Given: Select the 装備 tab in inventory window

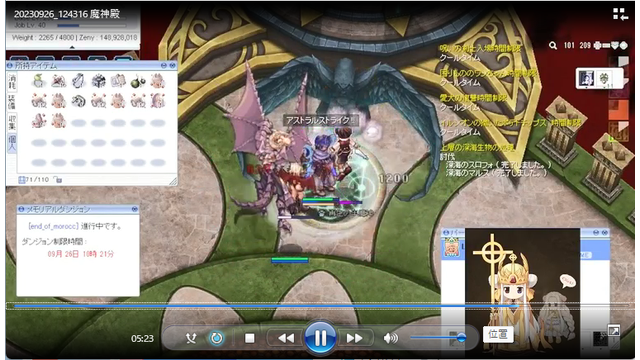Looking at the screenshot, I should pyautogui.click(x=12, y=102).
